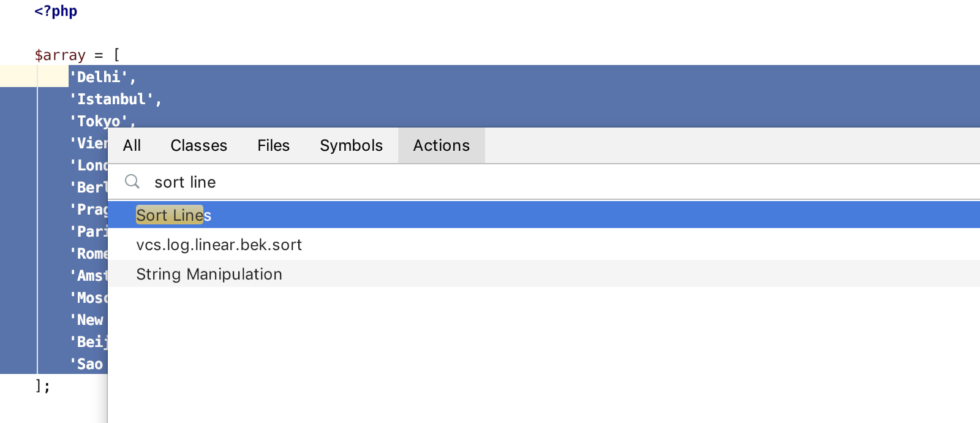Select the Actions tab
The width and height of the screenshot is (980, 423).
coord(441,145)
